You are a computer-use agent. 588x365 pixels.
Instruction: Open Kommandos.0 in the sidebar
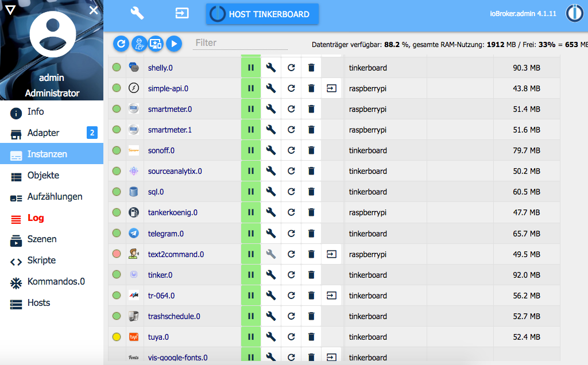pos(52,282)
